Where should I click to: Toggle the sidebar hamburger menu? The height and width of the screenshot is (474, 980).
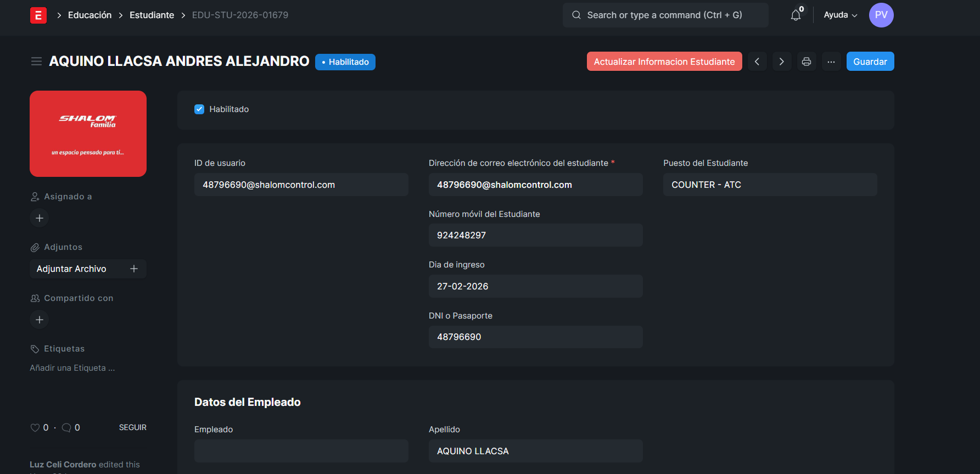(36, 62)
